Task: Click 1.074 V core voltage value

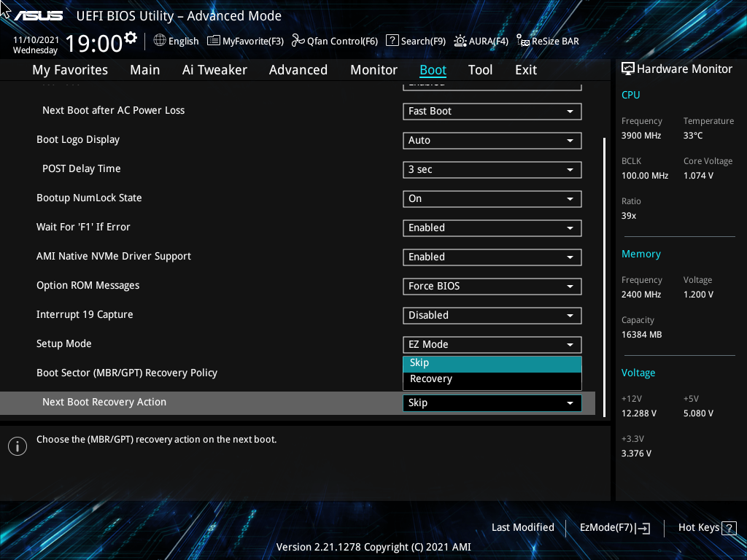Action: (x=698, y=176)
